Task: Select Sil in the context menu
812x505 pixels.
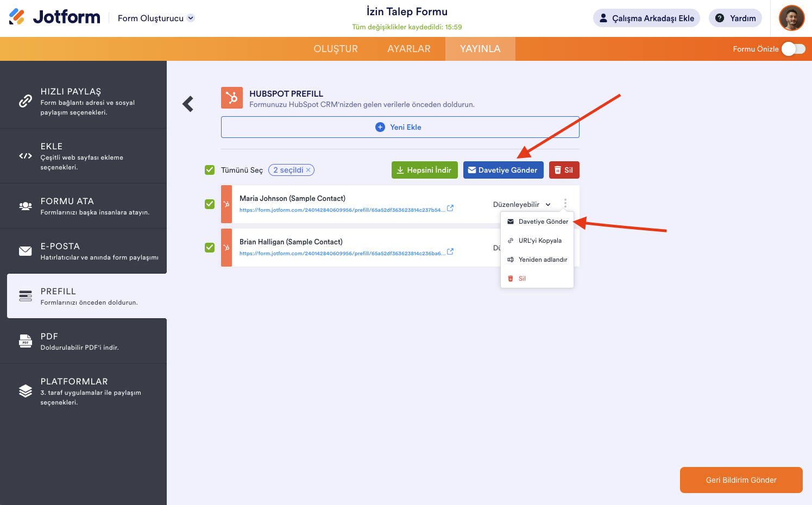Action: (537, 279)
